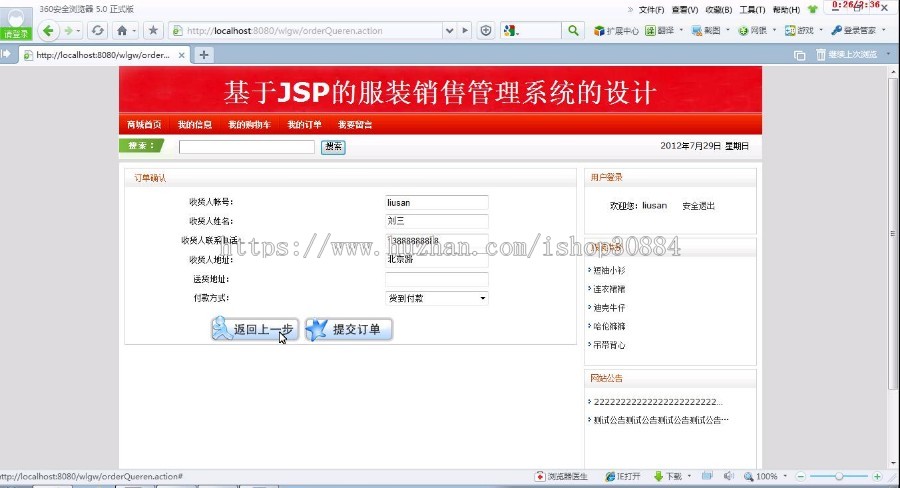Open 浏览器医生 in status bar
900x488 pixels.
[561, 477]
